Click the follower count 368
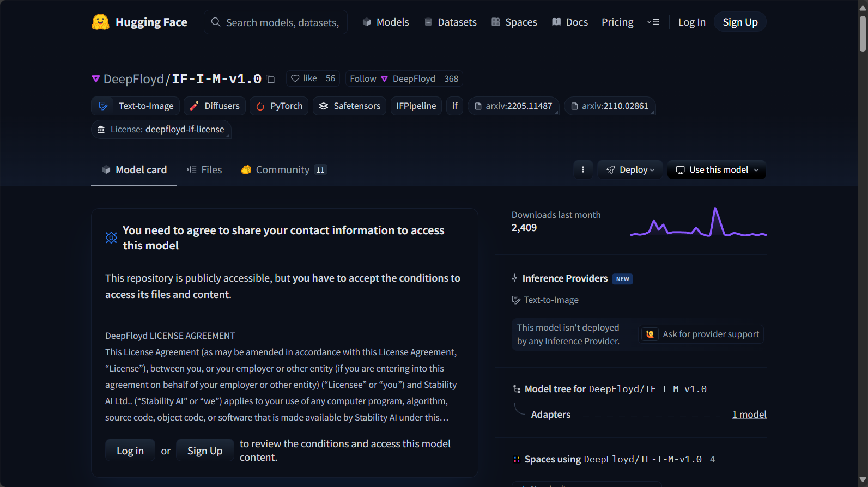 (x=451, y=78)
